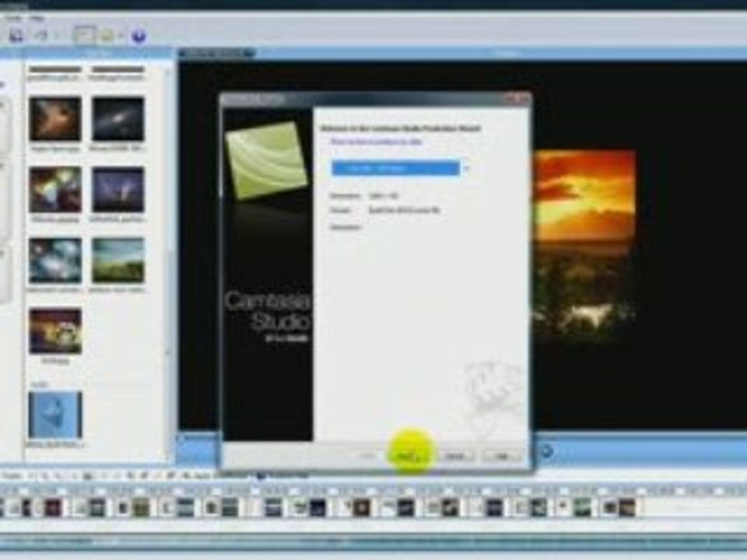Viewport: 747px width, 560px height.
Task: Click the wizard's Help button
Action: click(x=502, y=456)
